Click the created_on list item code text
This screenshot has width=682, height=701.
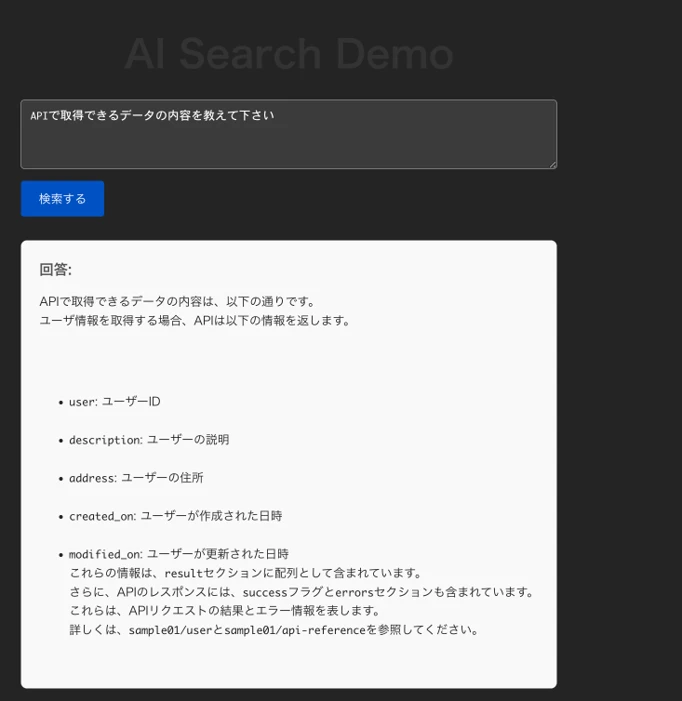pos(101,516)
